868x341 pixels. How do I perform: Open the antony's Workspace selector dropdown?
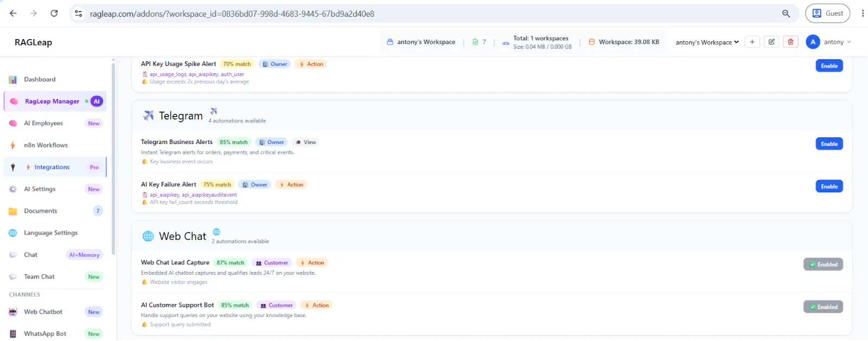(x=707, y=42)
